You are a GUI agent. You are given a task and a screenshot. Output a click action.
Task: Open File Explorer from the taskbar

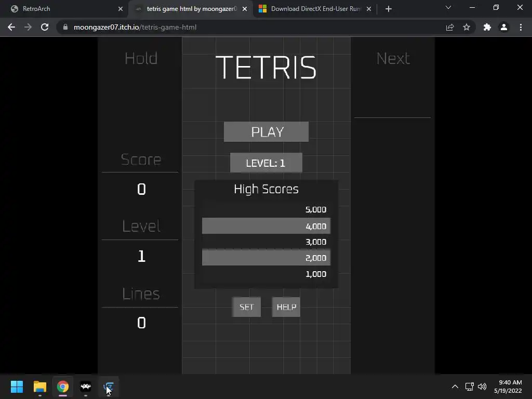(x=39, y=387)
